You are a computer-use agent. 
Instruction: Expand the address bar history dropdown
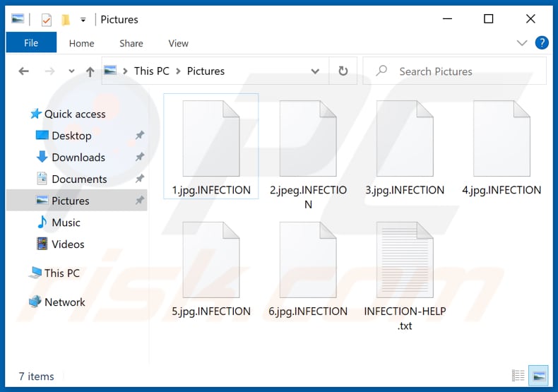315,71
